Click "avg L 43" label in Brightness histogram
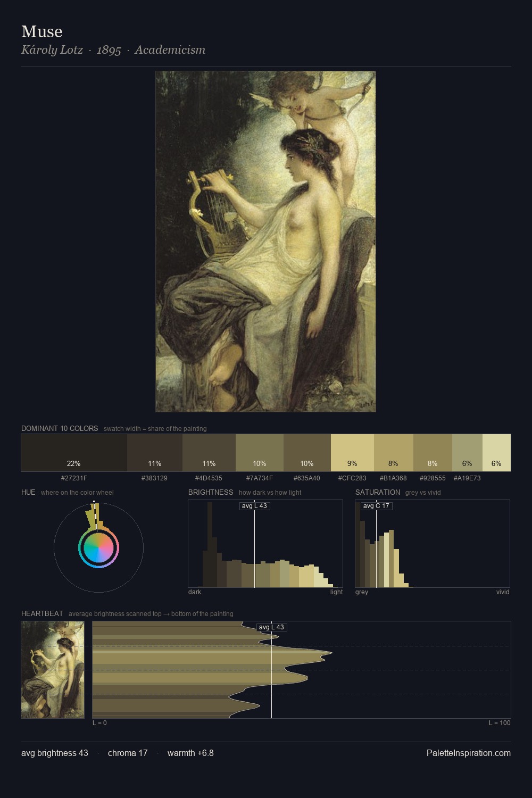This screenshot has height=798, width=532. (x=254, y=506)
